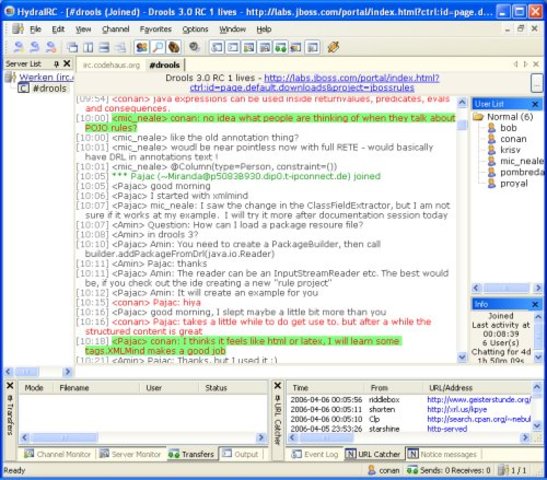Click the Sends/Receives transfer icon in status bar

(x=412, y=470)
